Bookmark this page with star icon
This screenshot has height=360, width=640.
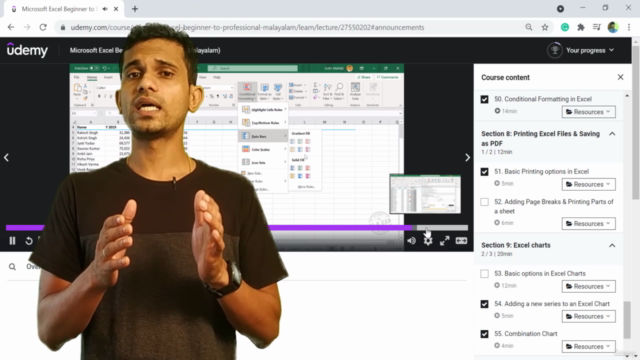tap(545, 27)
